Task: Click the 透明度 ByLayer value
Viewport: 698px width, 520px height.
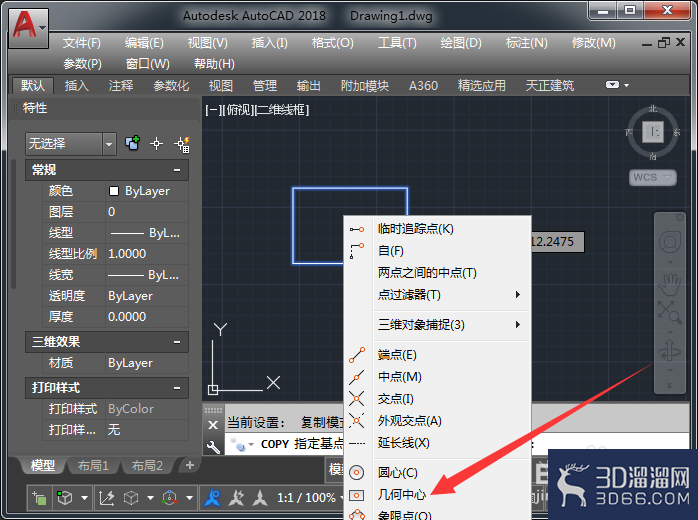Action: coord(147,296)
